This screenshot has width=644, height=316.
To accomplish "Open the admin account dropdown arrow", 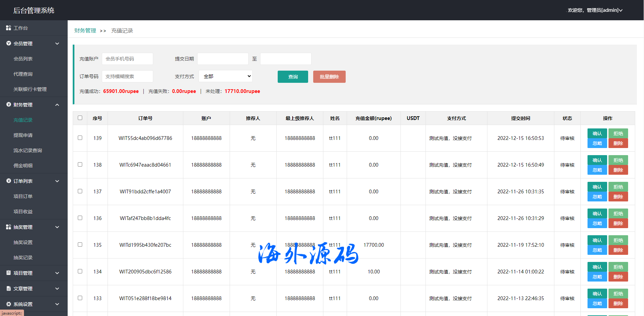I will [621, 10].
